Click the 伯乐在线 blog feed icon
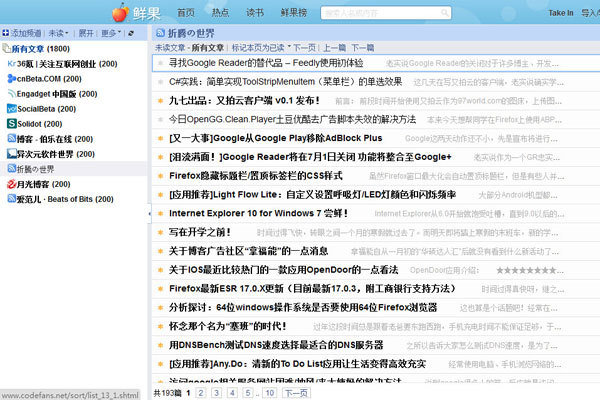Viewport: 600px width, 400px height. (11, 139)
